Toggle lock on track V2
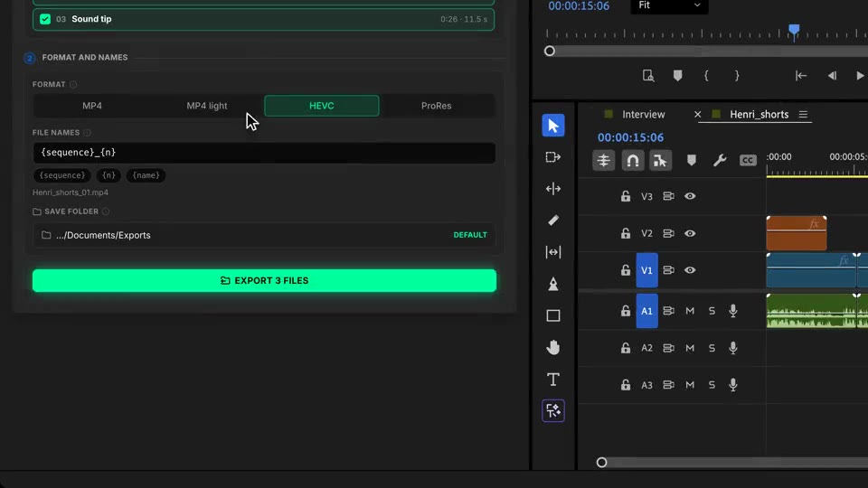 [626, 233]
